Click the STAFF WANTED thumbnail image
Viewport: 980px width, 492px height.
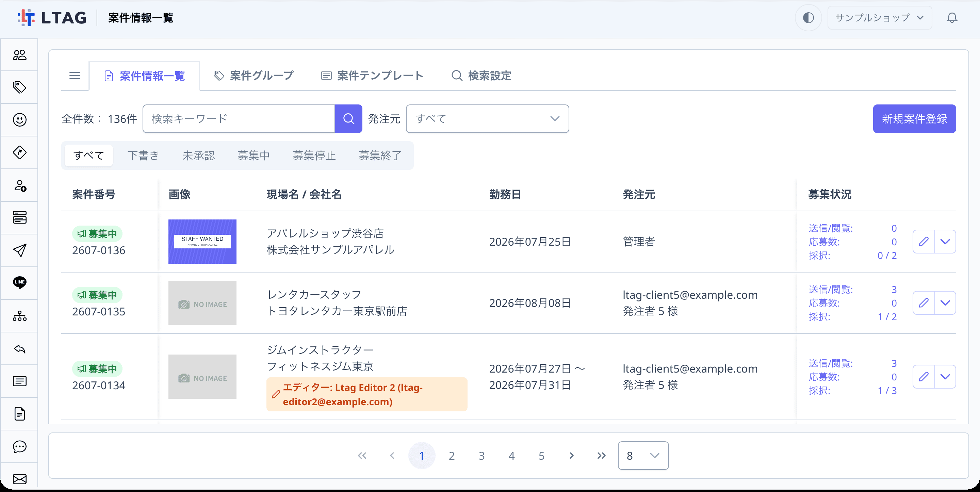click(202, 242)
